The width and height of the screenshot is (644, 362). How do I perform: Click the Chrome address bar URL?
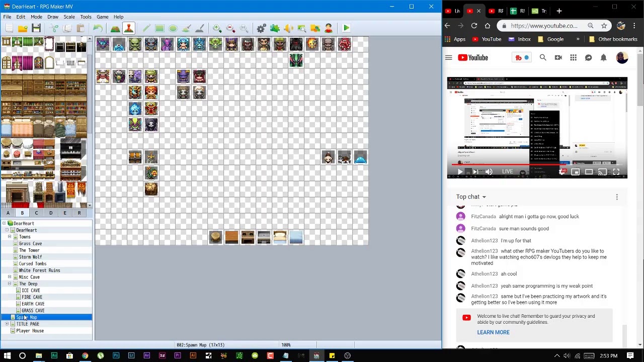tap(544, 26)
